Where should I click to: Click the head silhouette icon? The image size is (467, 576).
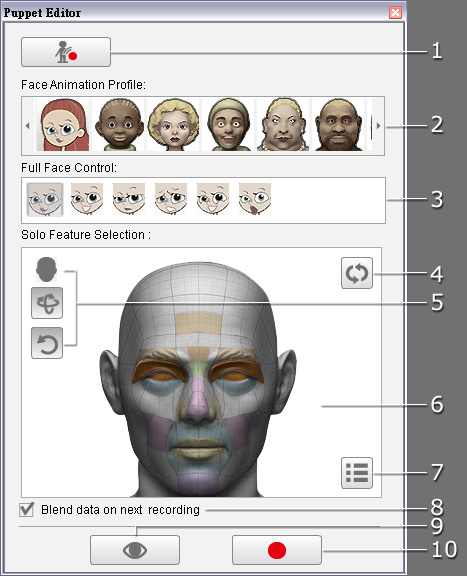tap(47, 269)
